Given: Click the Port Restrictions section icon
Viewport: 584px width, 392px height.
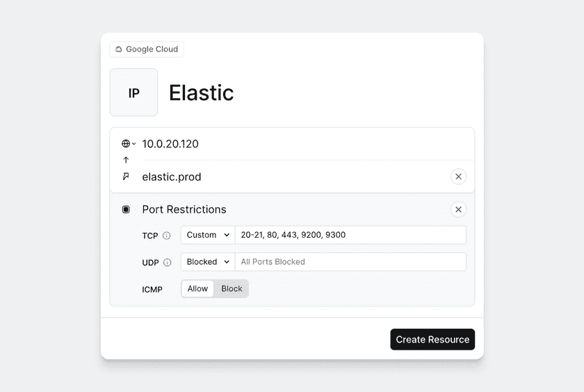Looking at the screenshot, I should coord(126,209).
